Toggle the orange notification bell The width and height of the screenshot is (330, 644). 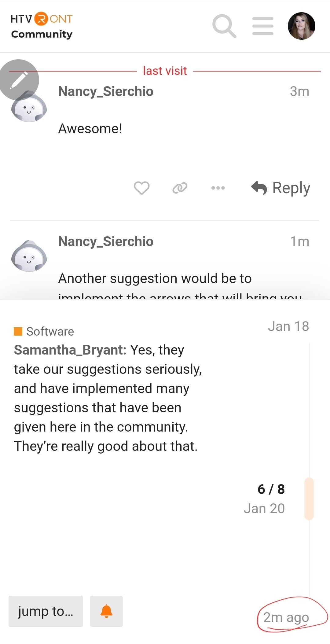click(106, 611)
